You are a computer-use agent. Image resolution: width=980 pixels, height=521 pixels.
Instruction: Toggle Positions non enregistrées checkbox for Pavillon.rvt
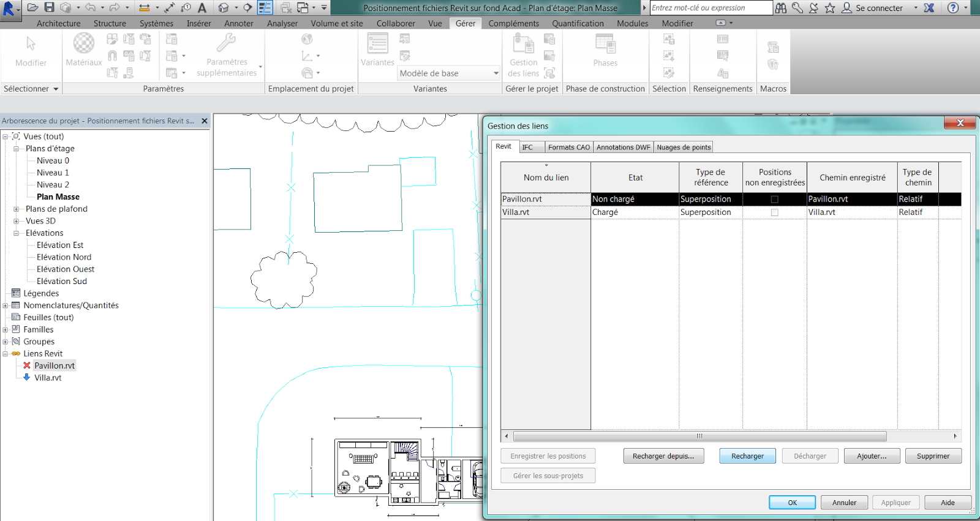pos(774,200)
